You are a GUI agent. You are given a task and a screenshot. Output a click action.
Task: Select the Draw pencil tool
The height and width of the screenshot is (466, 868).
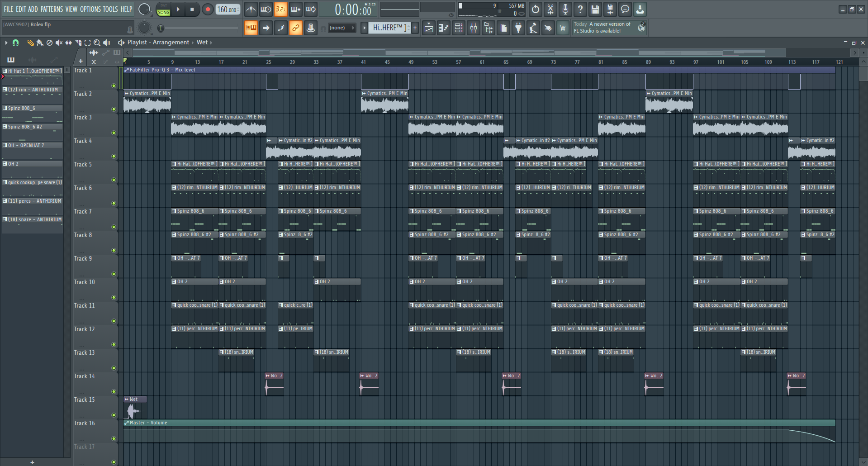point(30,43)
